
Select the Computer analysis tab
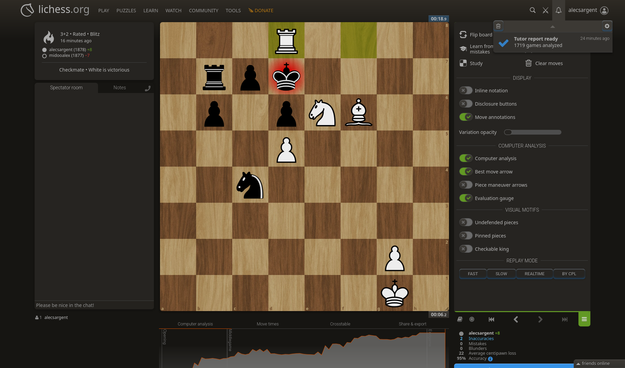(195, 324)
